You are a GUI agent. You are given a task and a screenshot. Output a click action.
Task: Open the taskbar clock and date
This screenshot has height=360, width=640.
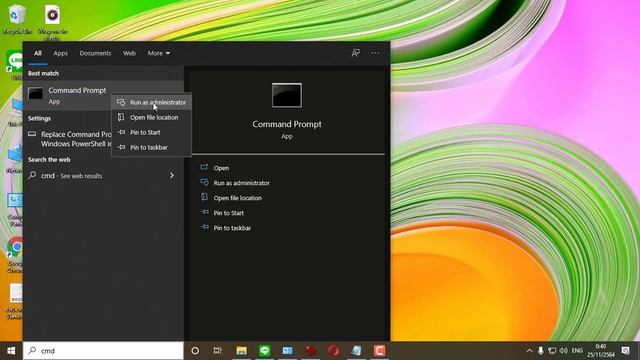point(601,351)
